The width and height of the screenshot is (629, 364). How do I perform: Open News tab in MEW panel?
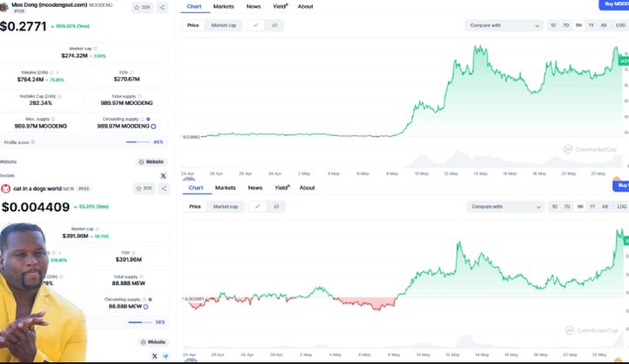coord(255,188)
